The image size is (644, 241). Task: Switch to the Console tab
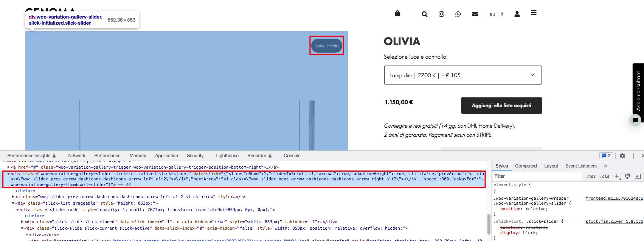(x=292, y=156)
